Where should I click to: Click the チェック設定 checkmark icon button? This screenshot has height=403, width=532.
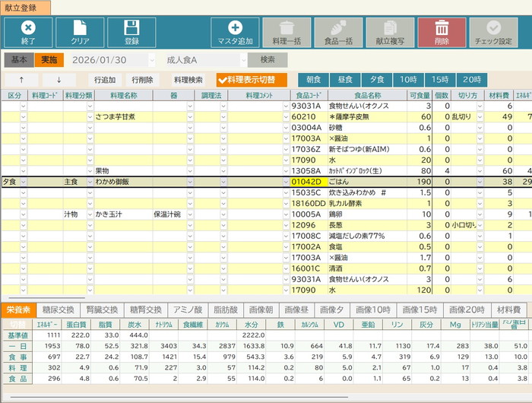click(494, 33)
